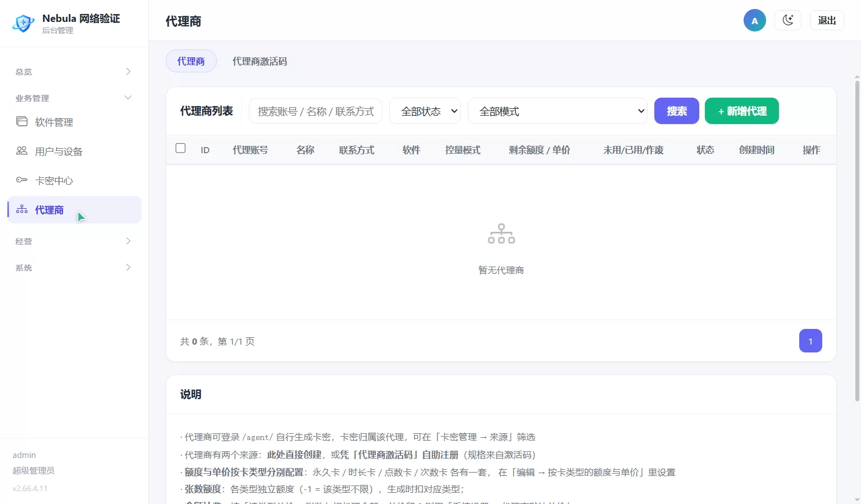
Task: Switch to the 代理商激活码 tab
Action: click(x=259, y=61)
